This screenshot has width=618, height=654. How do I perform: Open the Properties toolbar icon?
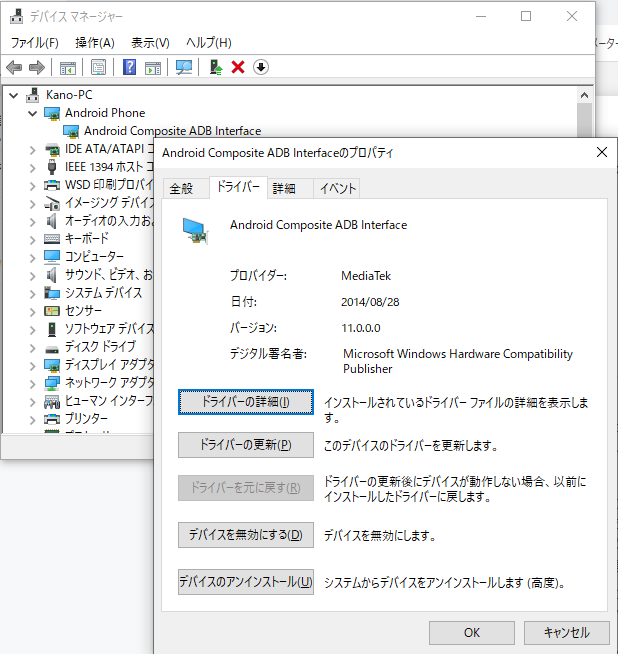pyautogui.click(x=98, y=68)
